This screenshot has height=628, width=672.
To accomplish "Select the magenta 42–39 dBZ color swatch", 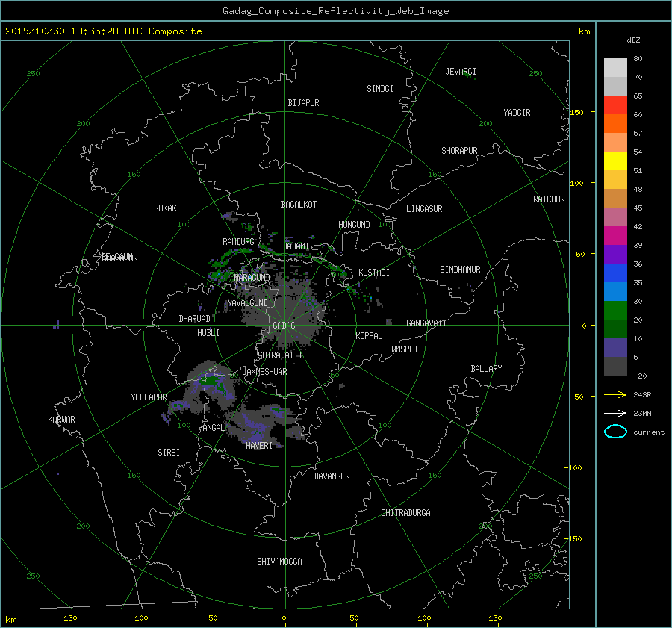I will [x=615, y=235].
